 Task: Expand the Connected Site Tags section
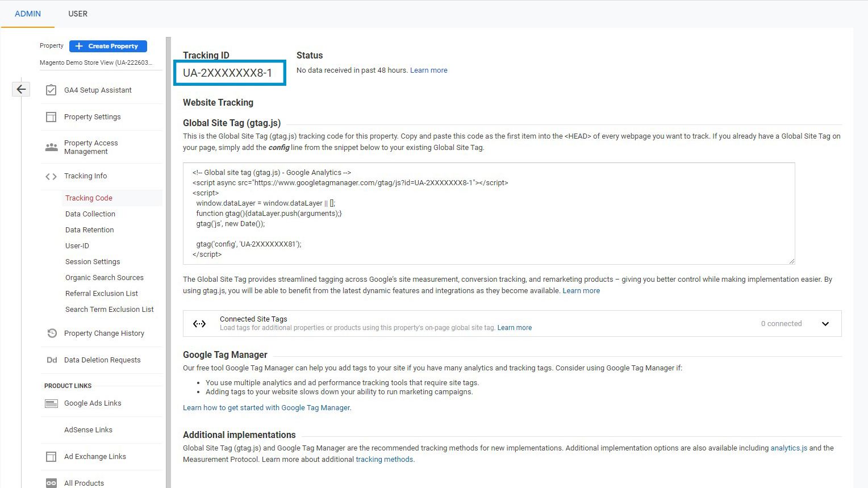(x=825, y=323)
